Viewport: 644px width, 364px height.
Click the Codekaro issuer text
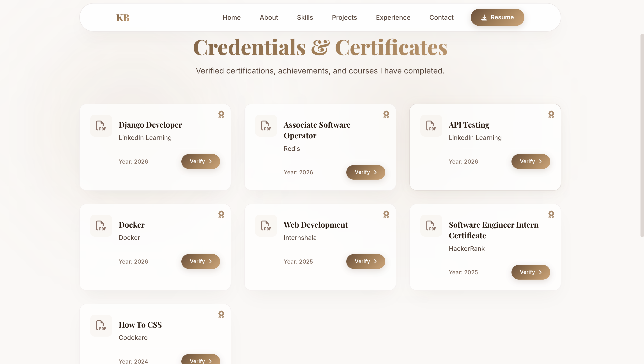(x=133, y=338)
